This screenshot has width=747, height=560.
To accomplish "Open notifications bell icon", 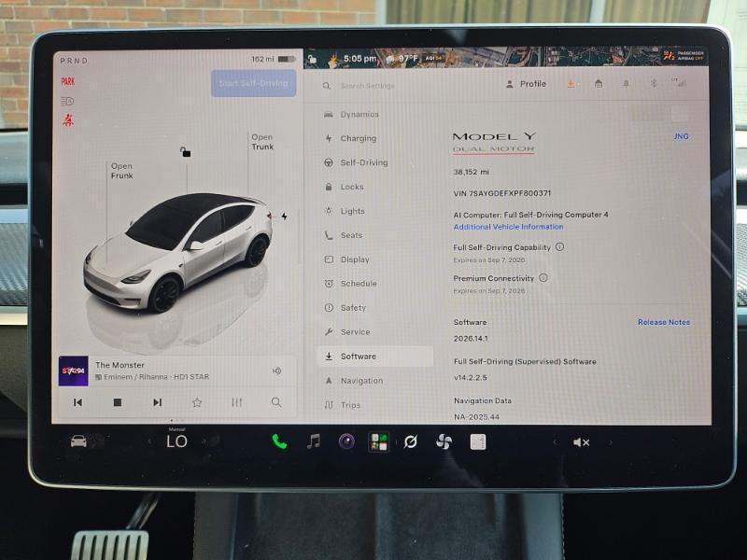I will [x=626, y=84].
